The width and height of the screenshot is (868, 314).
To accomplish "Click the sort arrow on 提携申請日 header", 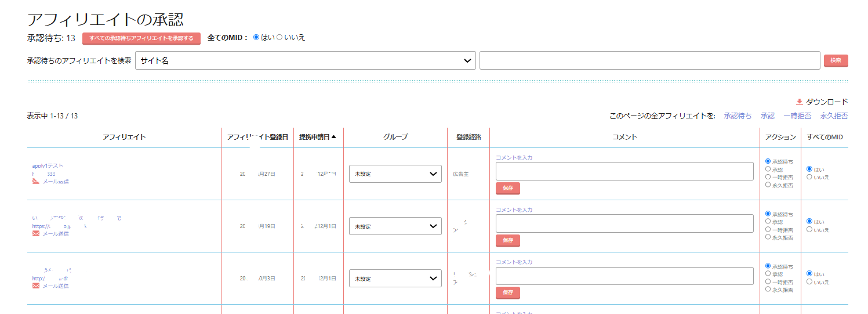I will [x=333, y=137].
